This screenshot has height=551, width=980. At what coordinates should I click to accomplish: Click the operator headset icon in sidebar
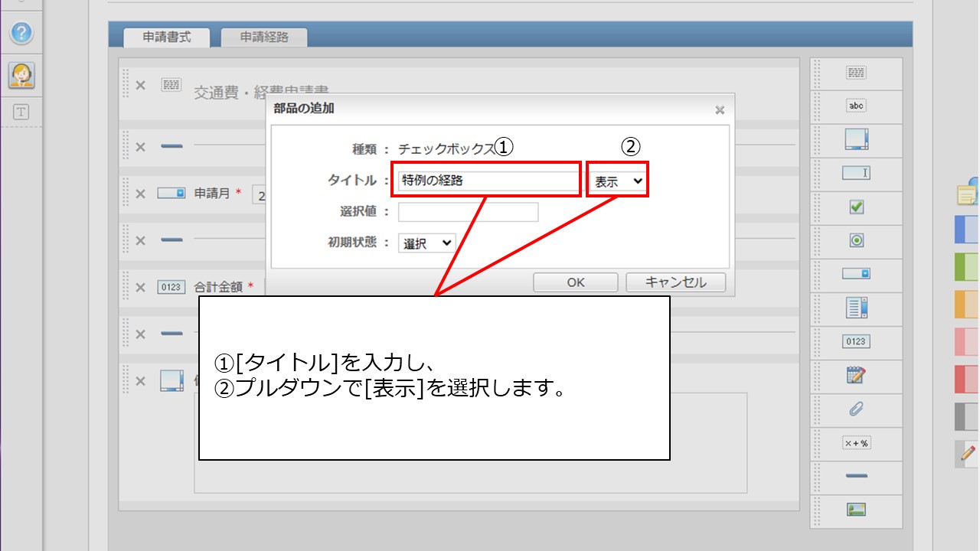(x=21, y=75)
